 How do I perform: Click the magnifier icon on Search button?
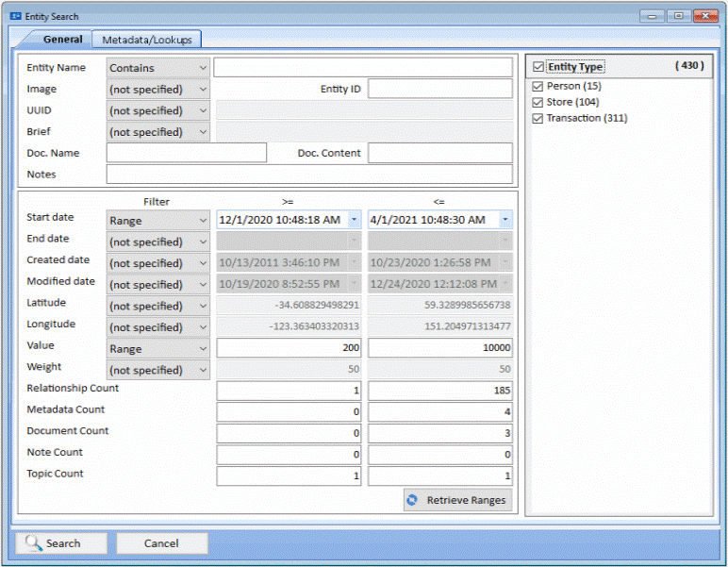tap(33, 543)
